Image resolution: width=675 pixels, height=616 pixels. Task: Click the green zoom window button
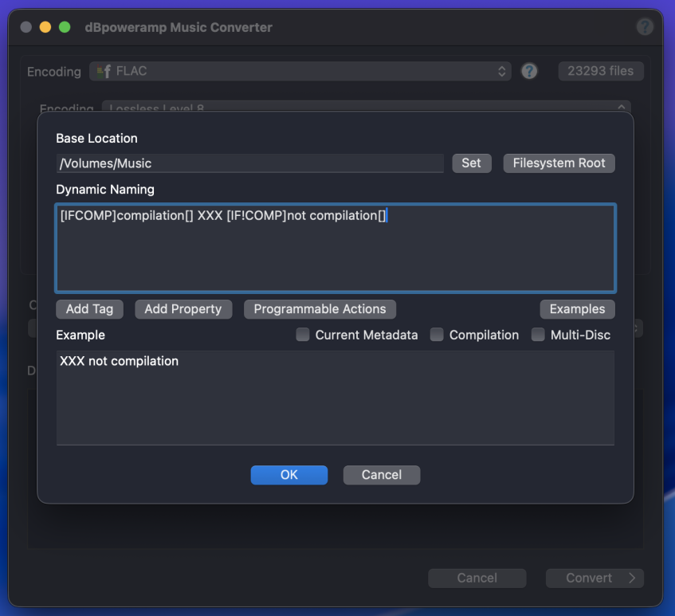[x=65, y=27]
